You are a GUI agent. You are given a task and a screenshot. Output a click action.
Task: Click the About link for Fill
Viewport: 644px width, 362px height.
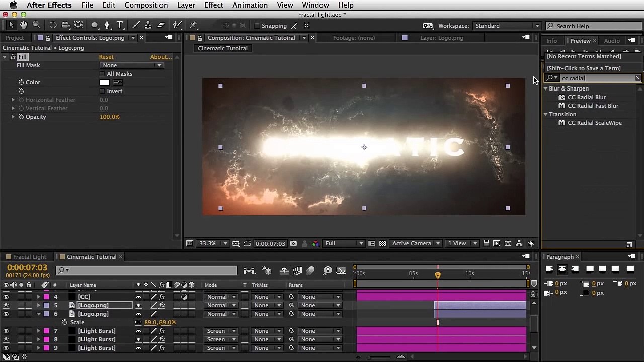(161, 57)
